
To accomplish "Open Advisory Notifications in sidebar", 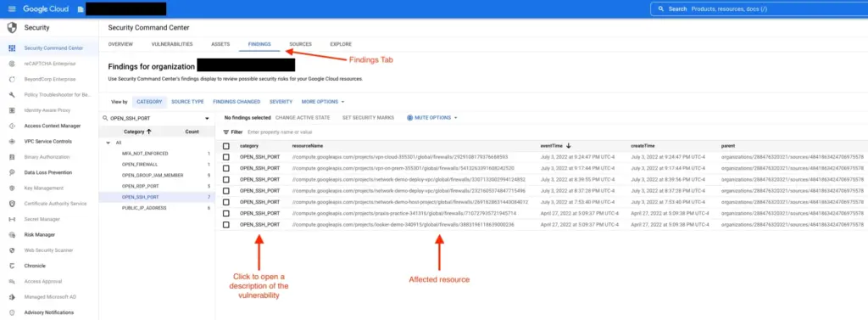I will coord(48,312).
